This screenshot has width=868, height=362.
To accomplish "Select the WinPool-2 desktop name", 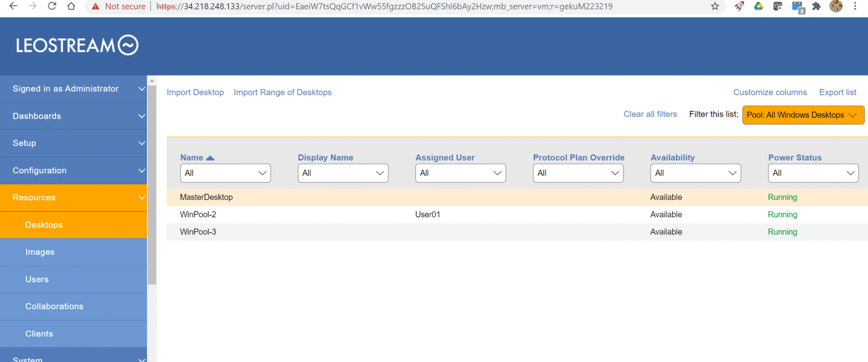I will pyautogui.click(x=198, y=214).
